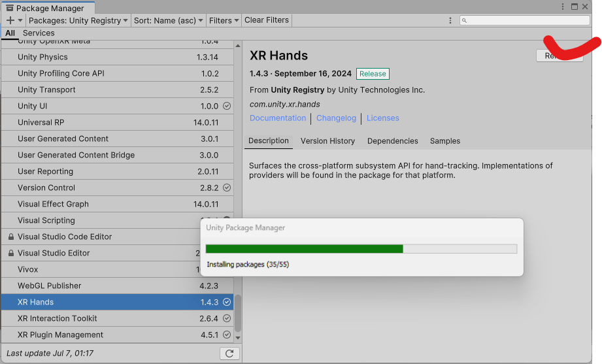Click the installed checkmark icon on Version Control
The width and height of the screenshot is (602, 364).
click(227, 188)
